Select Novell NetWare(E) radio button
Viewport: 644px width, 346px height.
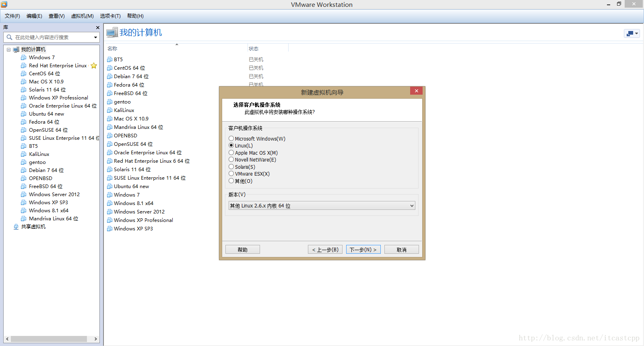click(231, 160)
